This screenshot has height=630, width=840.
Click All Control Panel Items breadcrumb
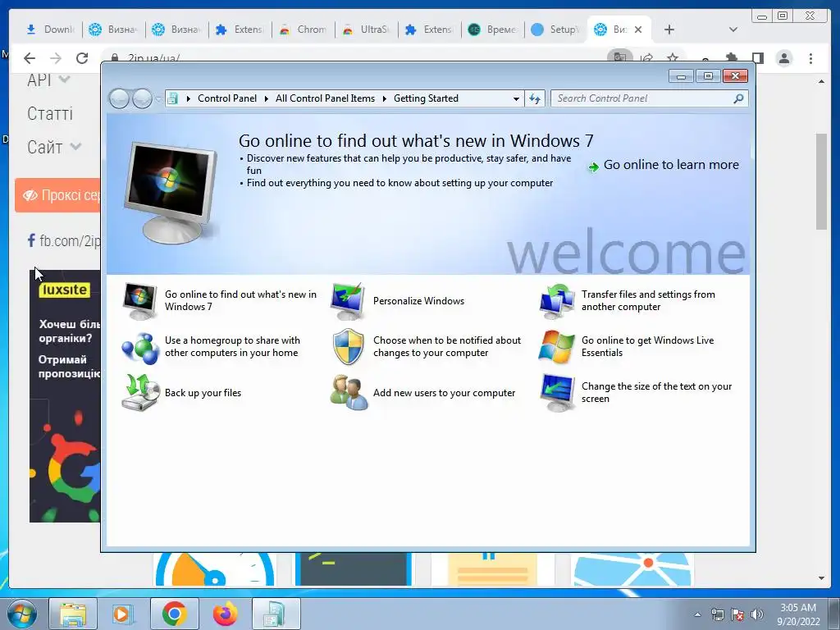pyautogui.click(x=325, y=98)
